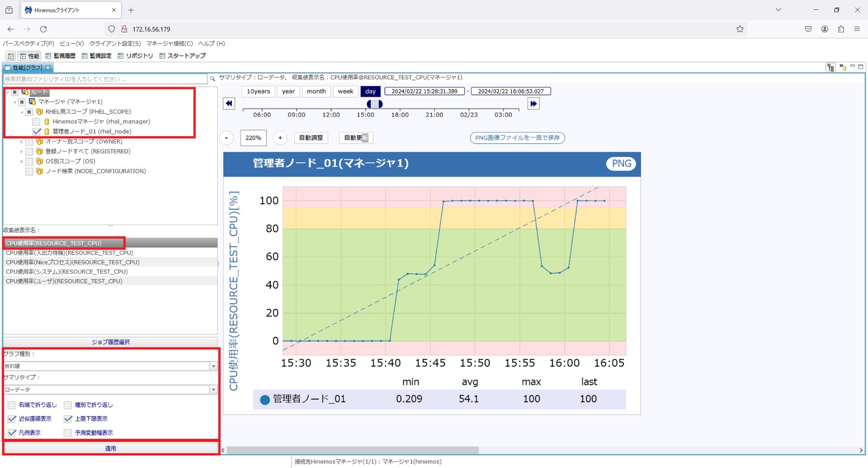Click the fast-forward timeline arrow button
The height and width of the screenshot is (468, 868).
pyautogui.click(x=533, y=103)
